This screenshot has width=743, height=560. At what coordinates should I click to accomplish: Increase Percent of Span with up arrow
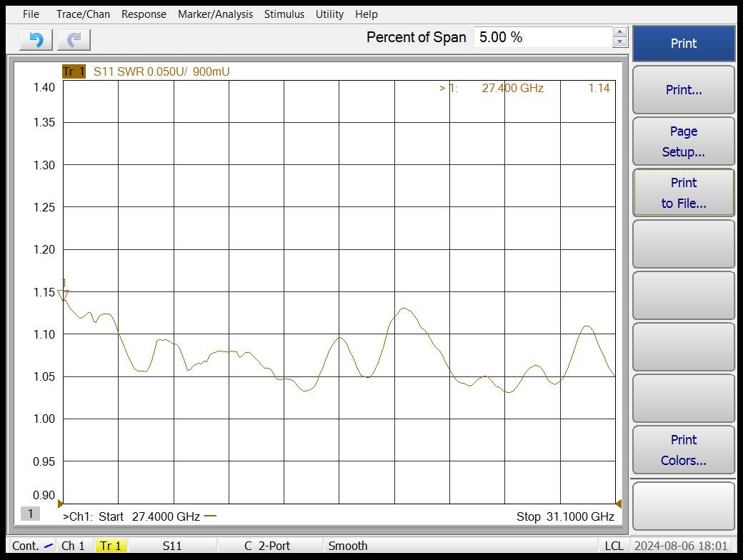pos(620,32)
